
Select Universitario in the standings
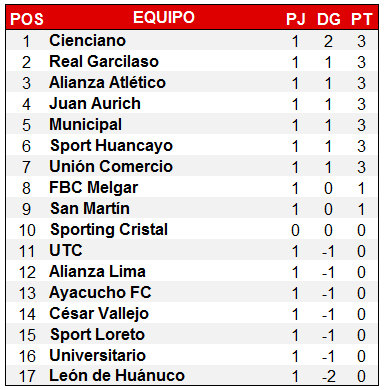coord(98,355)
